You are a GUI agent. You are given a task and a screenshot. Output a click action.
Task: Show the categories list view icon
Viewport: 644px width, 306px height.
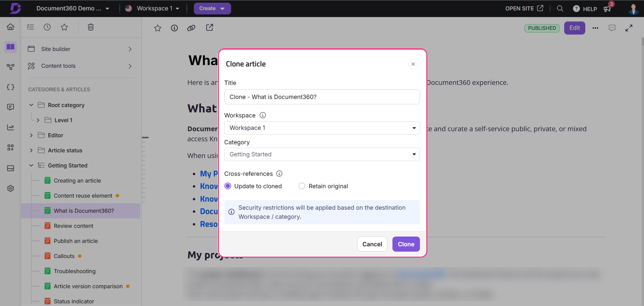(x=31, y=27)
